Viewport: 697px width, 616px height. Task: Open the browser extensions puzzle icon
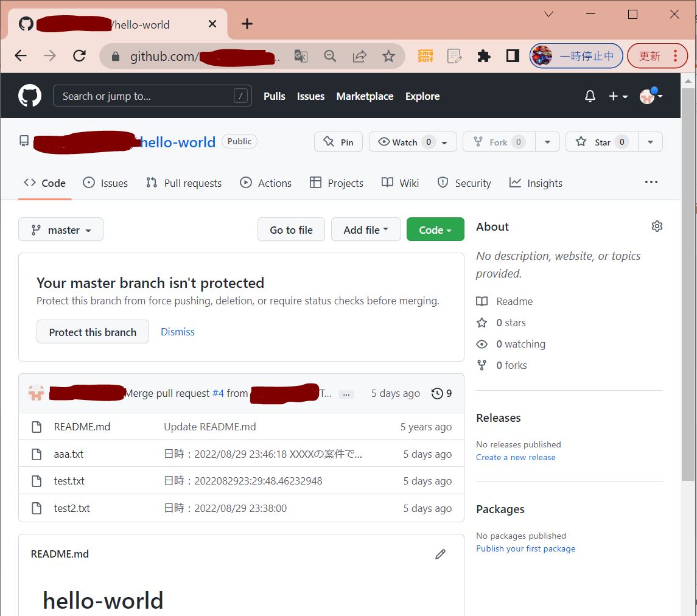click(x=484, y=56)
